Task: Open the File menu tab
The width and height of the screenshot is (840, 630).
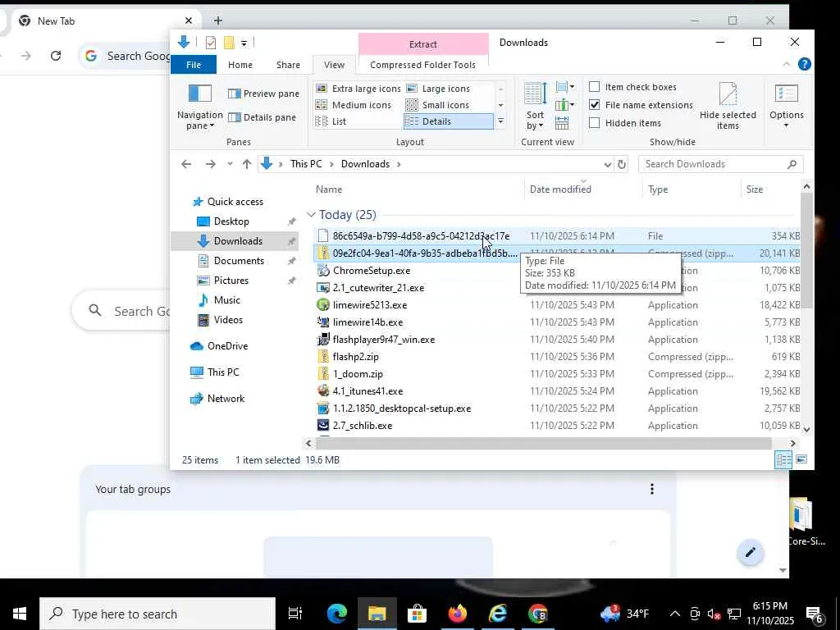Action: [x=194, y=65]
